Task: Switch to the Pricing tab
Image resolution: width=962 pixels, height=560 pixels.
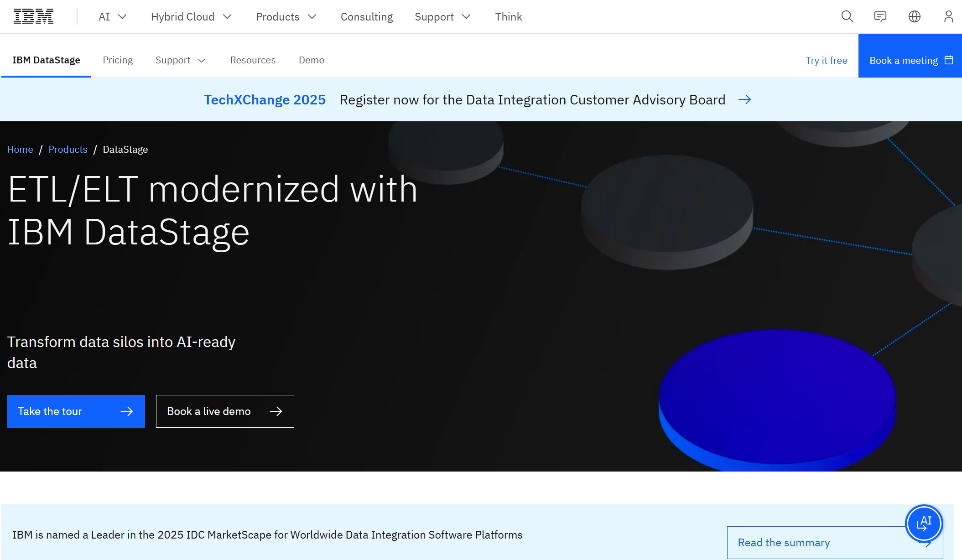Action: [x=118, y=60]
